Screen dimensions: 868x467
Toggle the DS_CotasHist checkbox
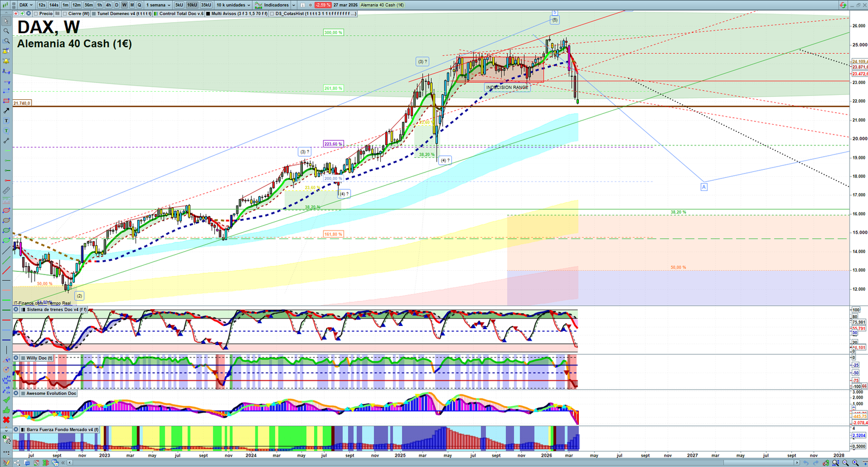(272, 14)
